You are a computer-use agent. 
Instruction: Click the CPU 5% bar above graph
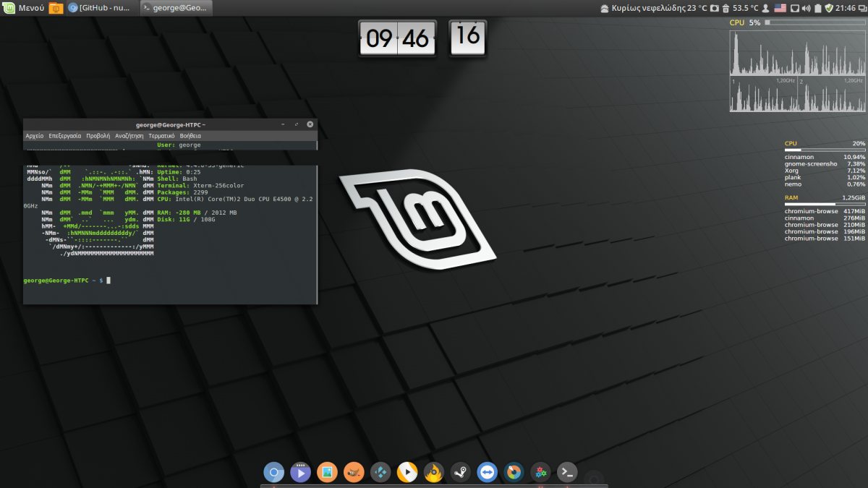pyautogui.click(x=814, y=23)
